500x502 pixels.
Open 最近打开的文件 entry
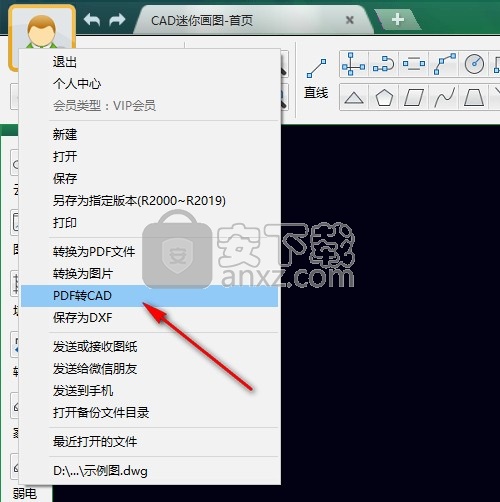click(x=149, y=442)
